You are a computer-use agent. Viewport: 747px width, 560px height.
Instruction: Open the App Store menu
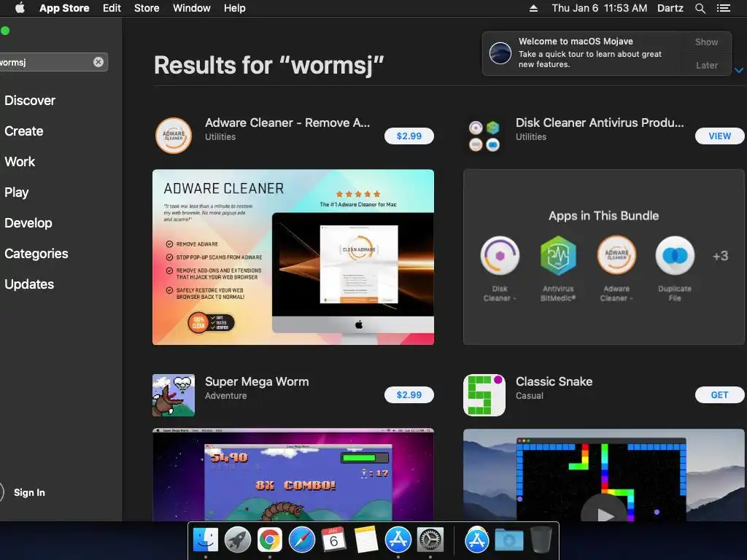(64, 8)
